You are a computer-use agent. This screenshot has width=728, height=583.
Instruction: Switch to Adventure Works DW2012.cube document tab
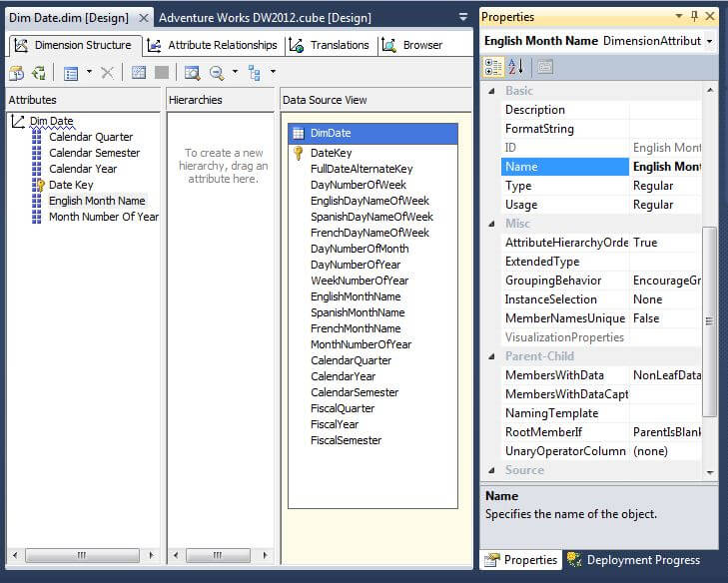point(265,18)
